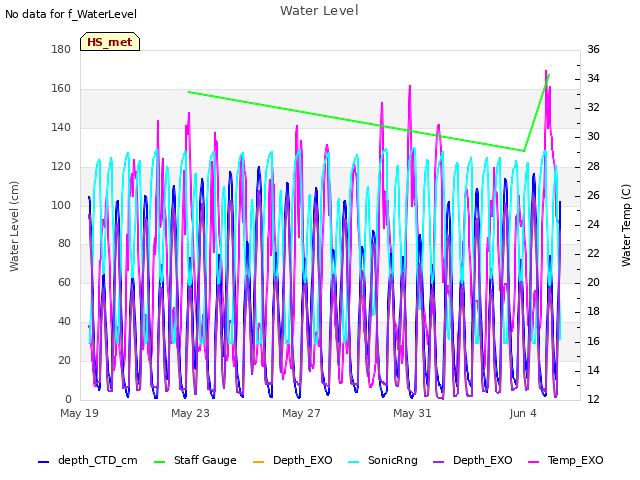Click the 22 right axis temperature label
This screenshot has height=480, width=640.
[x=593, y=253]
